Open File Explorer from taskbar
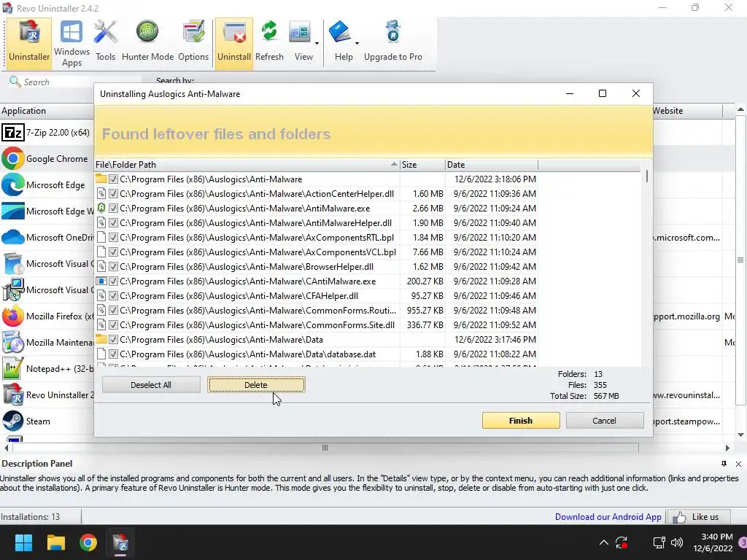The height and width of the screenshot is (560, 747). [55, 542]
